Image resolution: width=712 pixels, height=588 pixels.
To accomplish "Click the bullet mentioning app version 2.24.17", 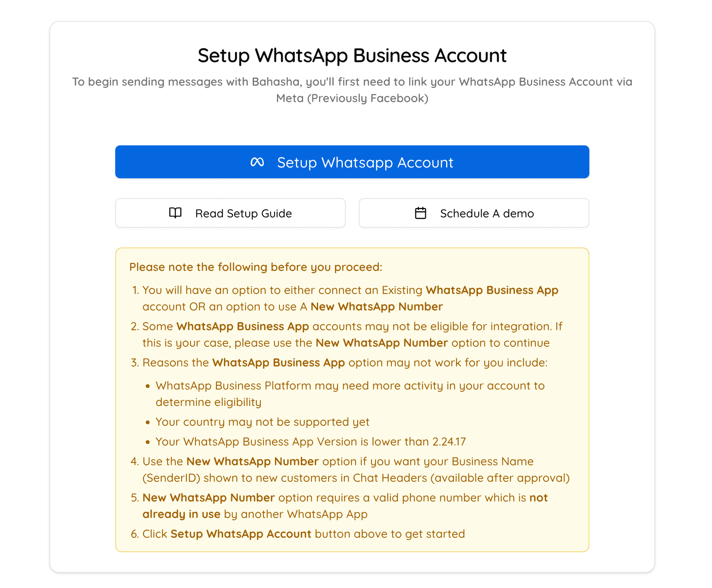I will pyautogui.click(x=311, y=441).
